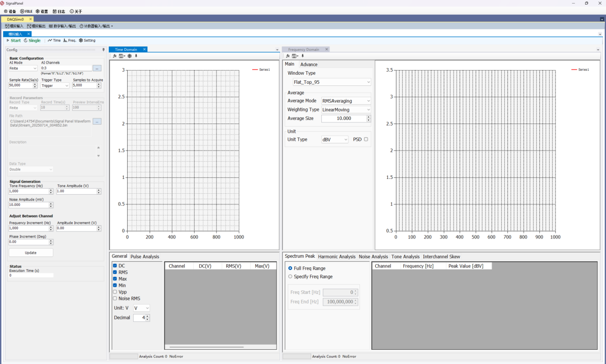
Task: Click the Average Size stepper arrows
Action: [x=369, y=118]
